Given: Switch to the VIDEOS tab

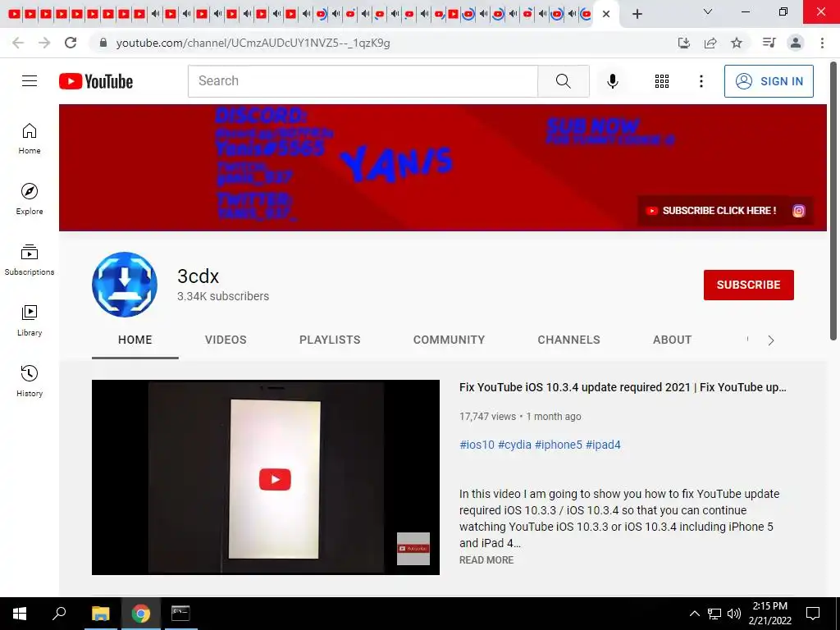Looking at the screenshot, I should (x=226, y=340).
